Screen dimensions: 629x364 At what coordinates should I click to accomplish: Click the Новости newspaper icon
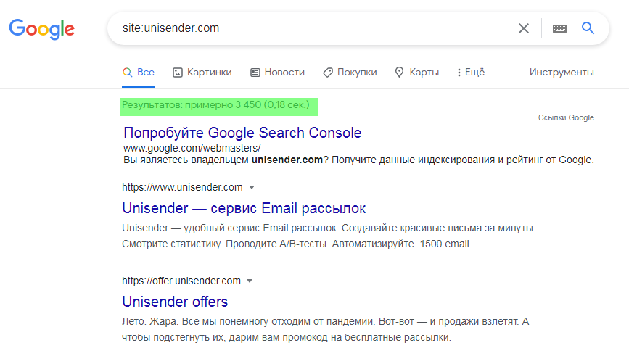(255, 73)
